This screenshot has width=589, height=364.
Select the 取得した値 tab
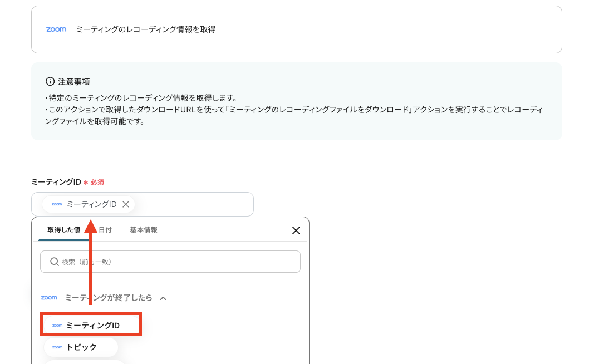coord(63,230)
